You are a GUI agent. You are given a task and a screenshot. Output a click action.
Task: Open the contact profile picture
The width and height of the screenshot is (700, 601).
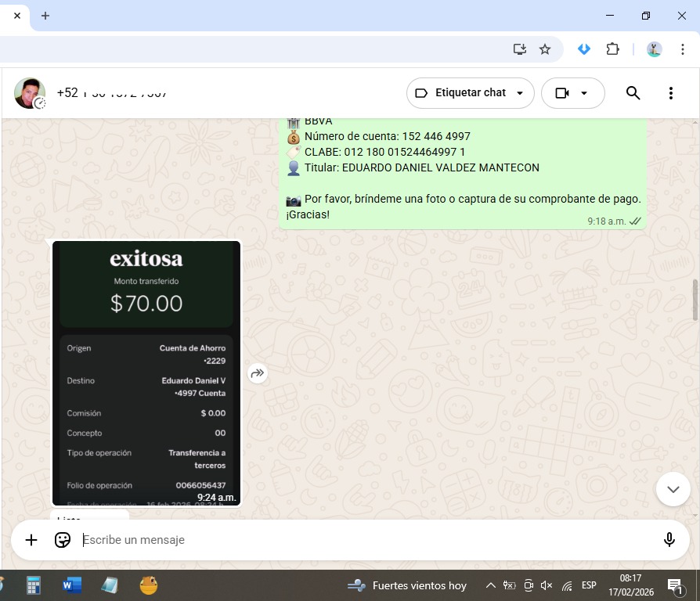coord(30,93)
